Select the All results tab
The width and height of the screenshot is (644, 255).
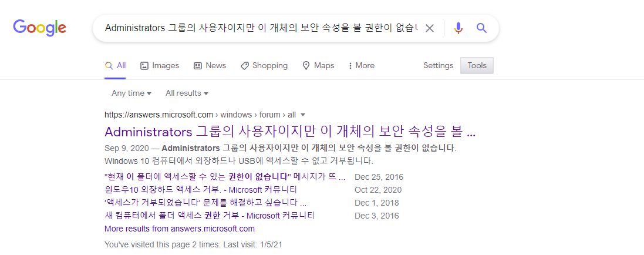point(116,66)
